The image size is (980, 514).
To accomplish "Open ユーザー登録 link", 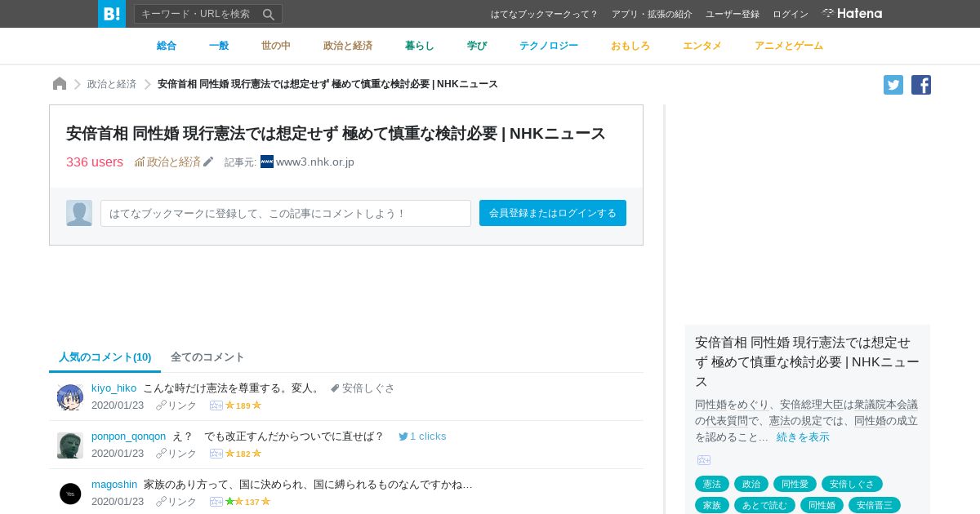I will click(x=733, y=14).
